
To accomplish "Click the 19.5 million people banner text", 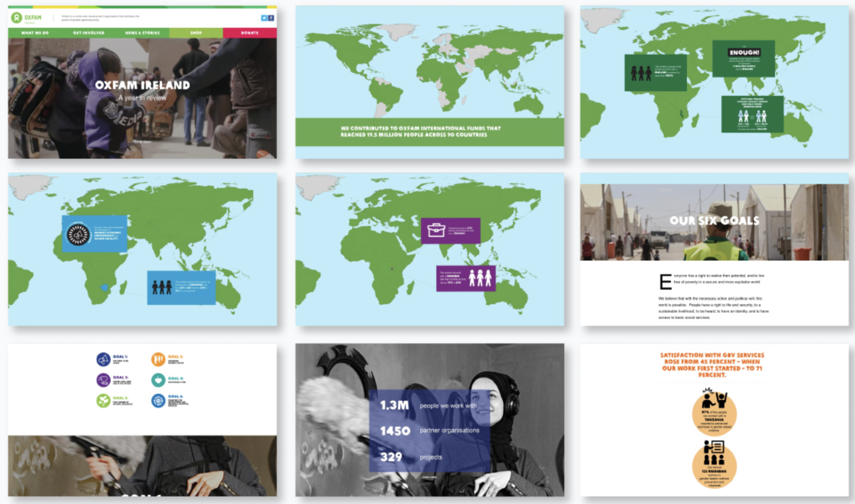I will coord(420,132).
